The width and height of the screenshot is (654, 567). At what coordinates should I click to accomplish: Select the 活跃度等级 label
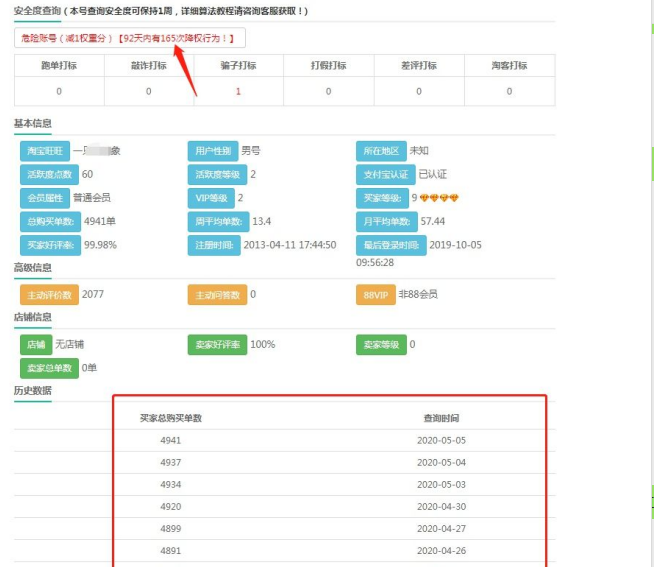click(x=217, y=174)
